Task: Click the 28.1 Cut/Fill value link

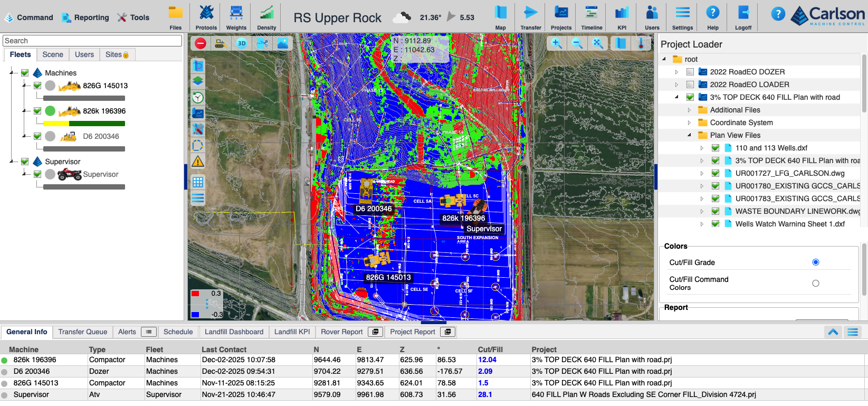Action: 485,394
